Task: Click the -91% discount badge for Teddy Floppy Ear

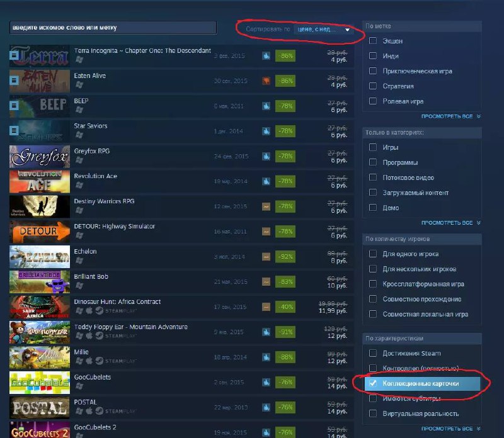Action: [x=285, y=332]
